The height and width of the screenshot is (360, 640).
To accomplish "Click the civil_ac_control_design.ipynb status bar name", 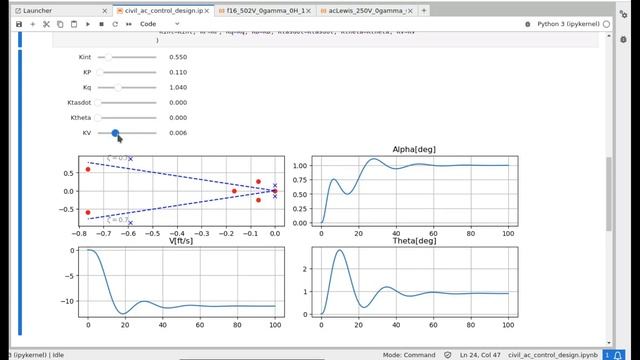I will [553, 355].
